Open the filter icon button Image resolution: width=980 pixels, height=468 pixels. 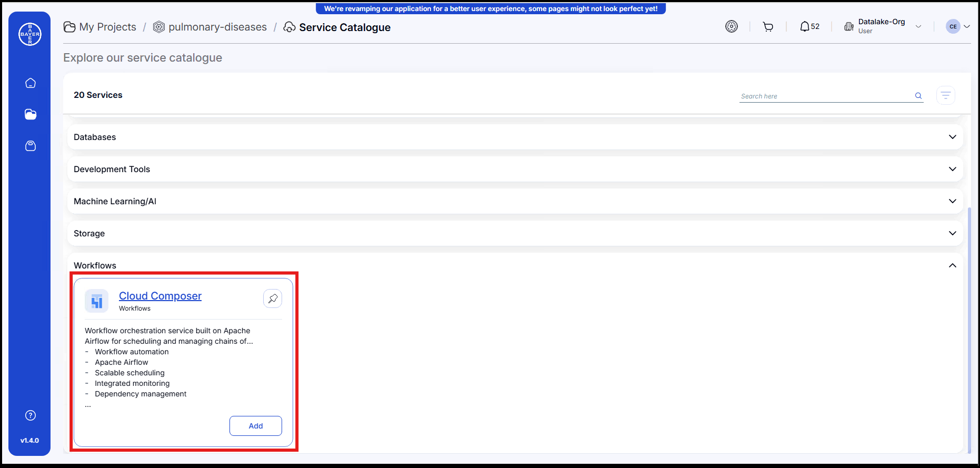pyautogui.click(x=946, y=95)
